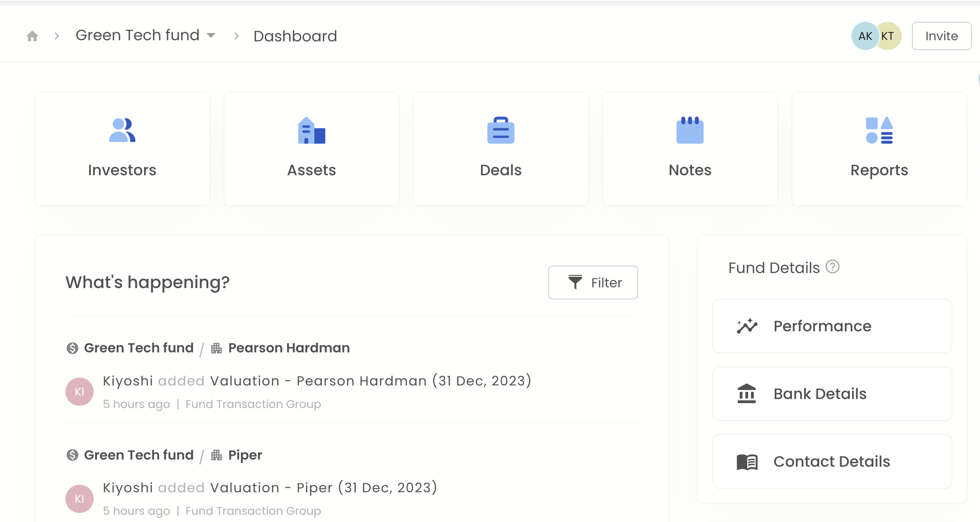Image resolution: width=980 pixels, height=522 pixels.
Task: Open the Assets building icon
Action: (312, 130)
